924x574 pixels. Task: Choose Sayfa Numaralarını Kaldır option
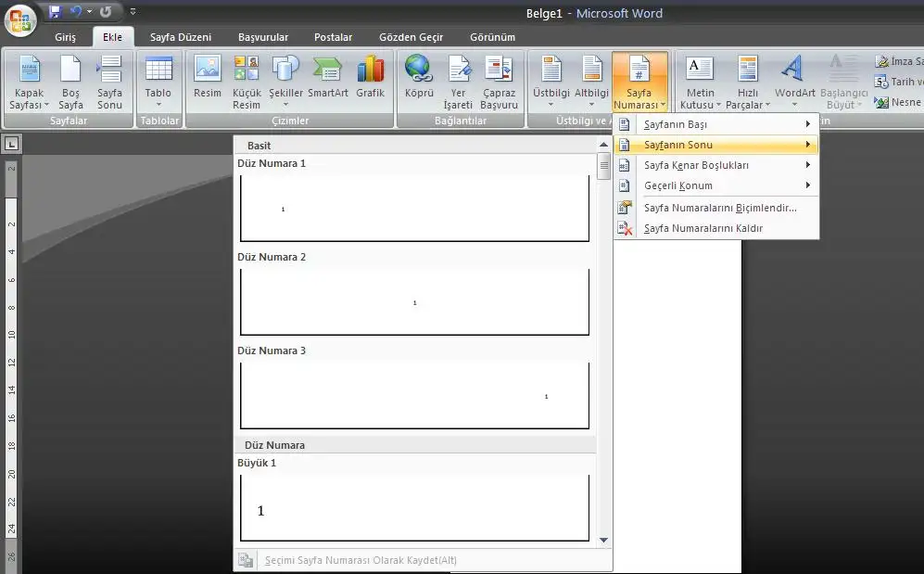(x=702, y=228)
